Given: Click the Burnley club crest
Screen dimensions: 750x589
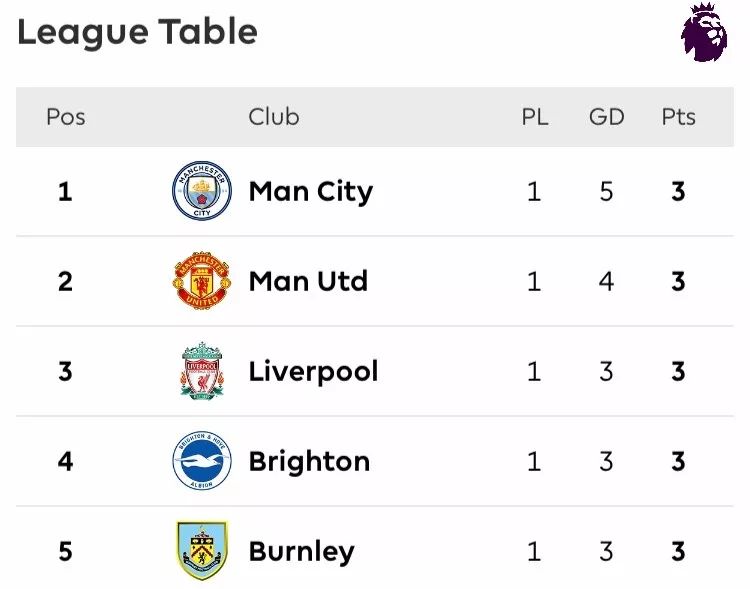Looking at the screenshot, I should (x=202, y=551).
